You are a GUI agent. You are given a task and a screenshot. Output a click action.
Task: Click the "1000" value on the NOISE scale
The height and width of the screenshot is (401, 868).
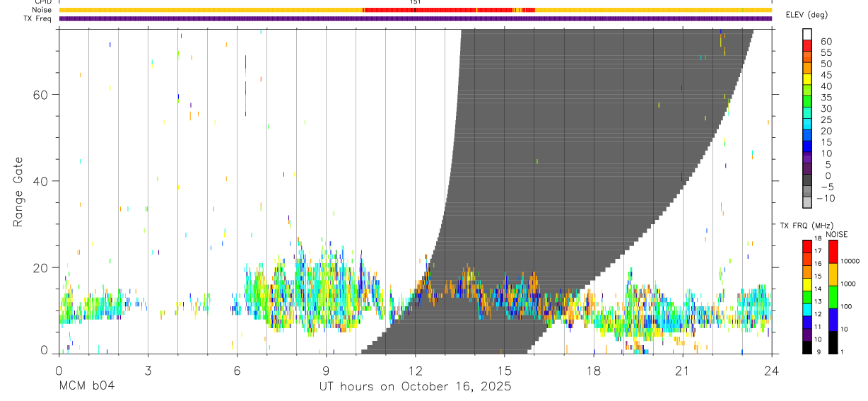[x=848, y=284]
